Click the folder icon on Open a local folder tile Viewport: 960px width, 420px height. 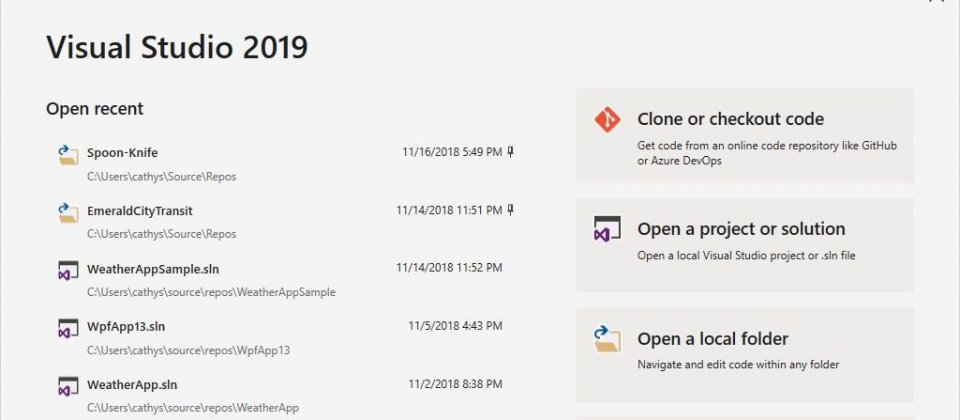[x=607, y=339]
